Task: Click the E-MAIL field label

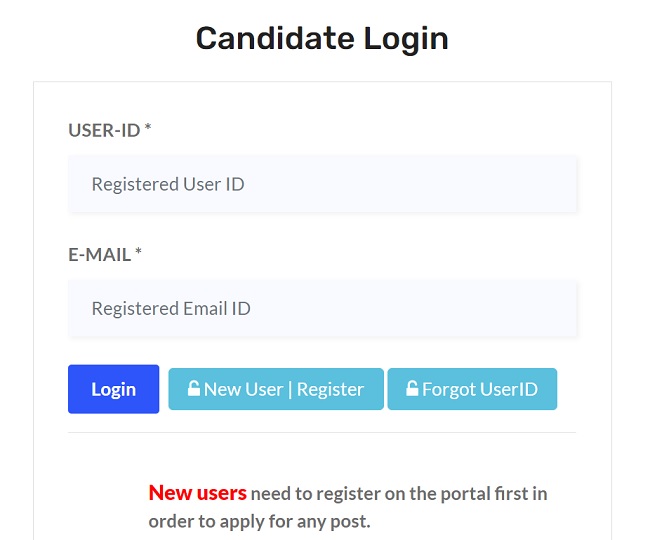Action: pyautogui.click(x=99, y=255)
